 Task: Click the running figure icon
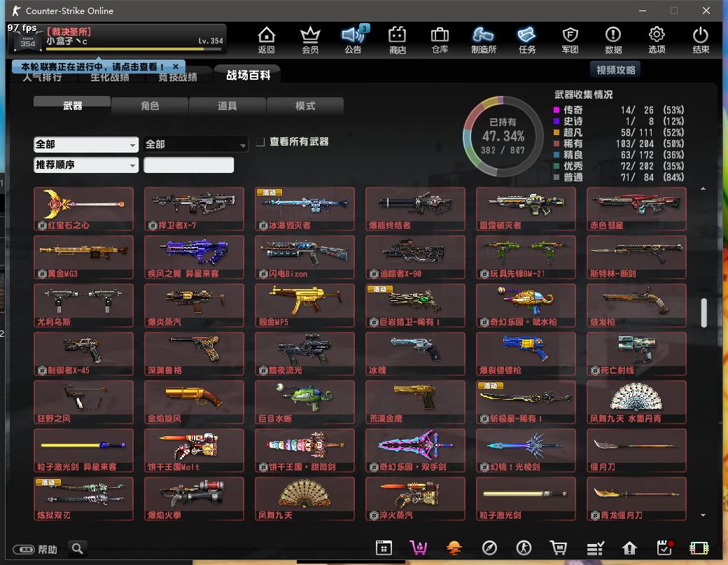click(x=524, y=548)
